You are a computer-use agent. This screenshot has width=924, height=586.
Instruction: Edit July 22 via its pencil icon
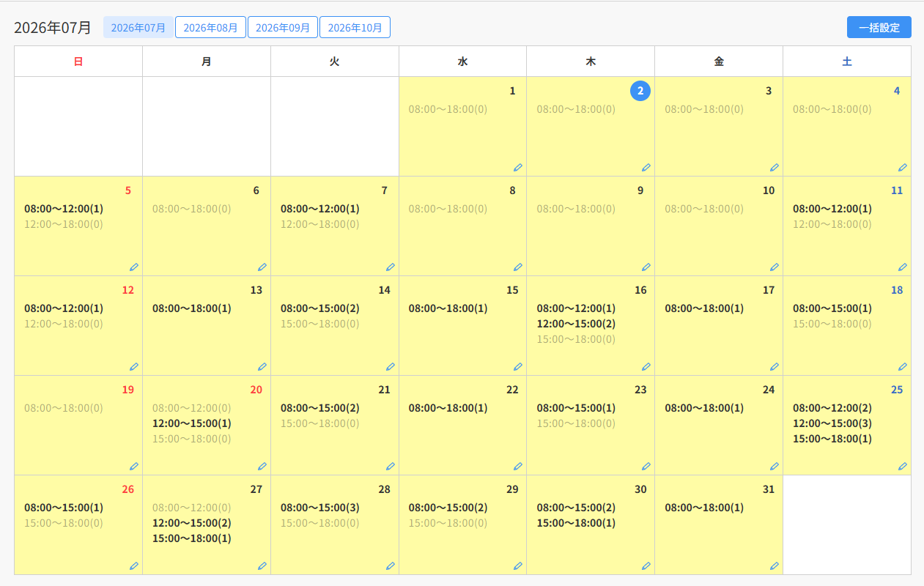point(518,466)
